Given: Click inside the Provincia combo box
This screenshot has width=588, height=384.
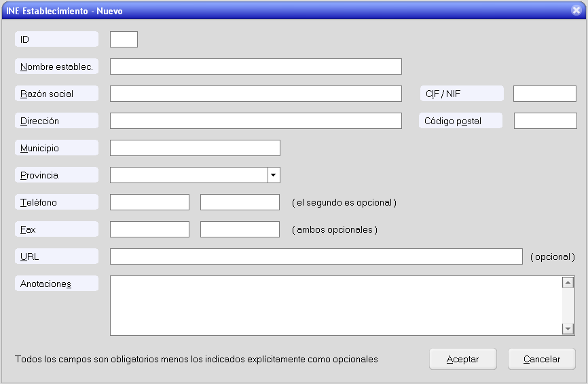Looking at the screenshot, I should coord(188,175).
